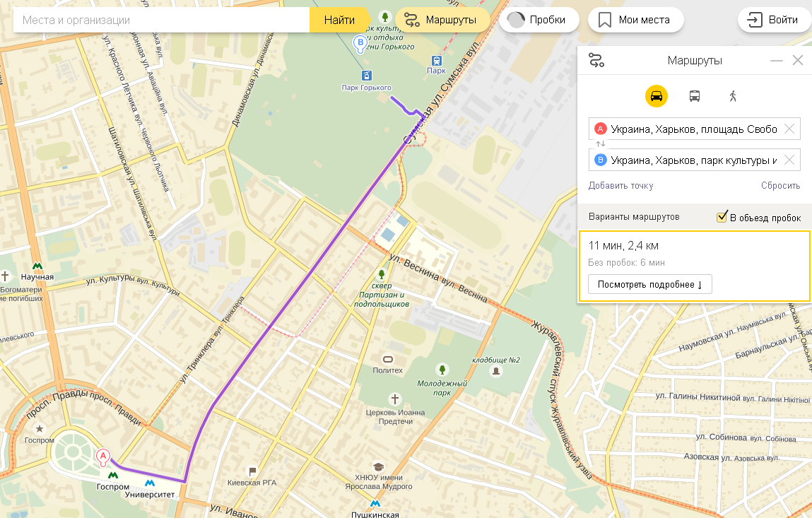Clear the point B address field

click(x=789, y=160)
